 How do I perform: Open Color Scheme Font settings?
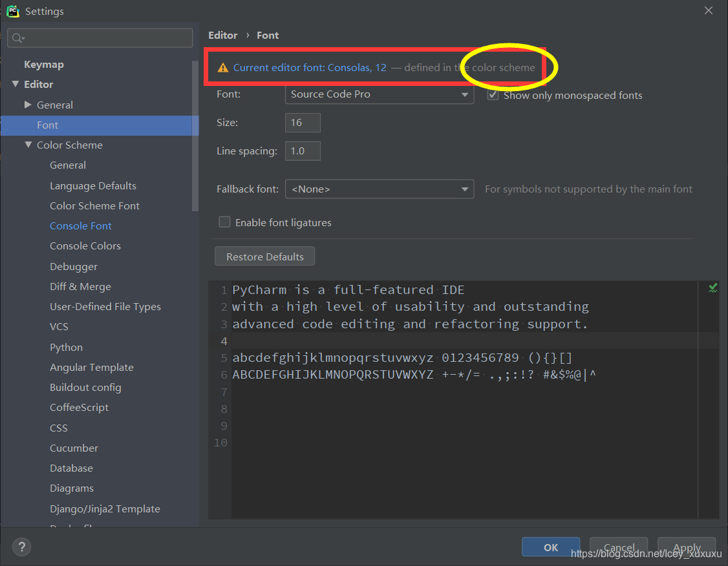pyautogui.click(x=94, y=205)
